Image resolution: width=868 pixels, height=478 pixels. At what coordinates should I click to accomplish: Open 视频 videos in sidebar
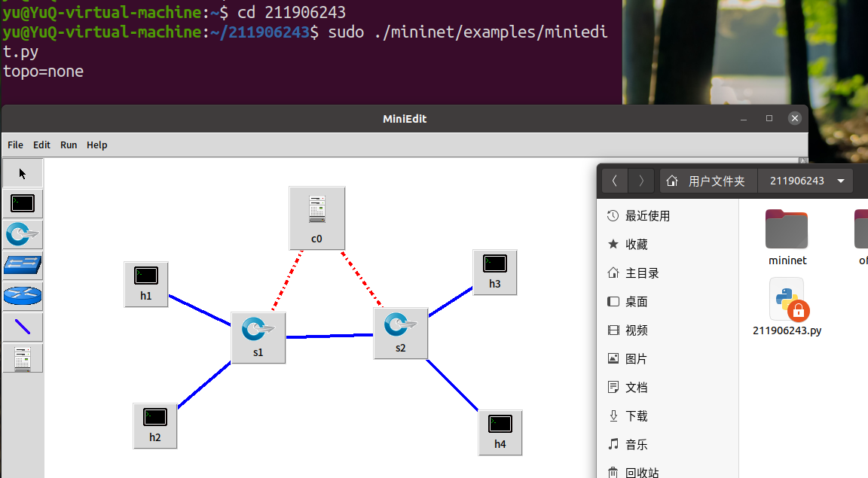667,330
